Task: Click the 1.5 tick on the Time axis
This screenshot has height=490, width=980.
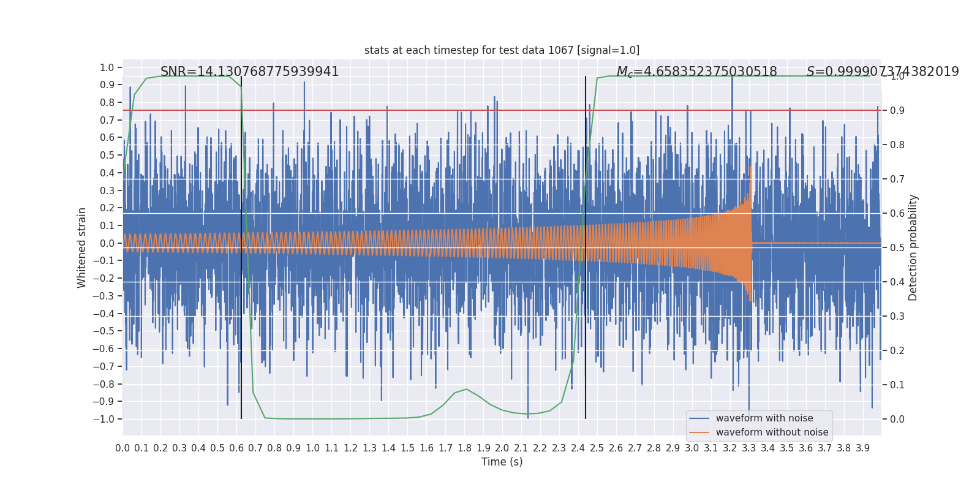Action: (x=407, y=448)
